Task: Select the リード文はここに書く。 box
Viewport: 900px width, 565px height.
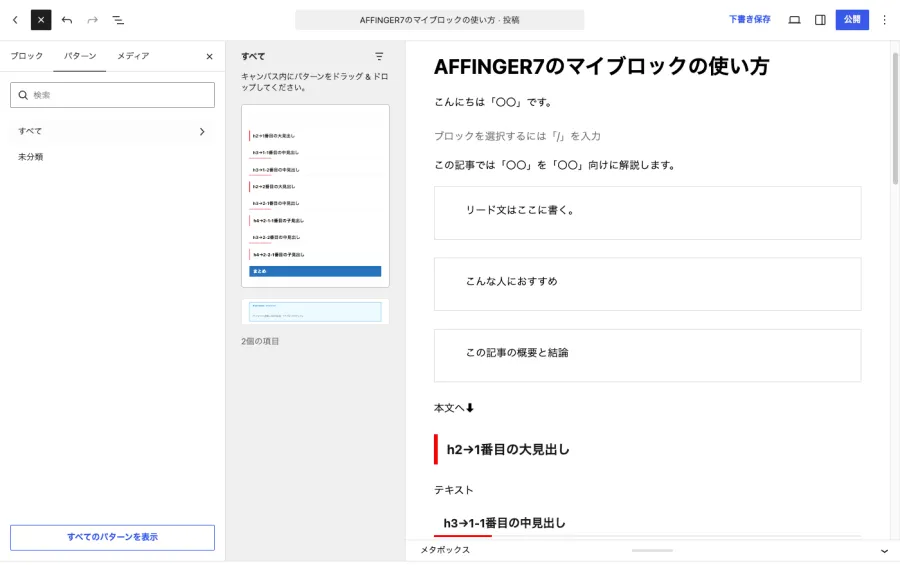Action: [647, 213]
